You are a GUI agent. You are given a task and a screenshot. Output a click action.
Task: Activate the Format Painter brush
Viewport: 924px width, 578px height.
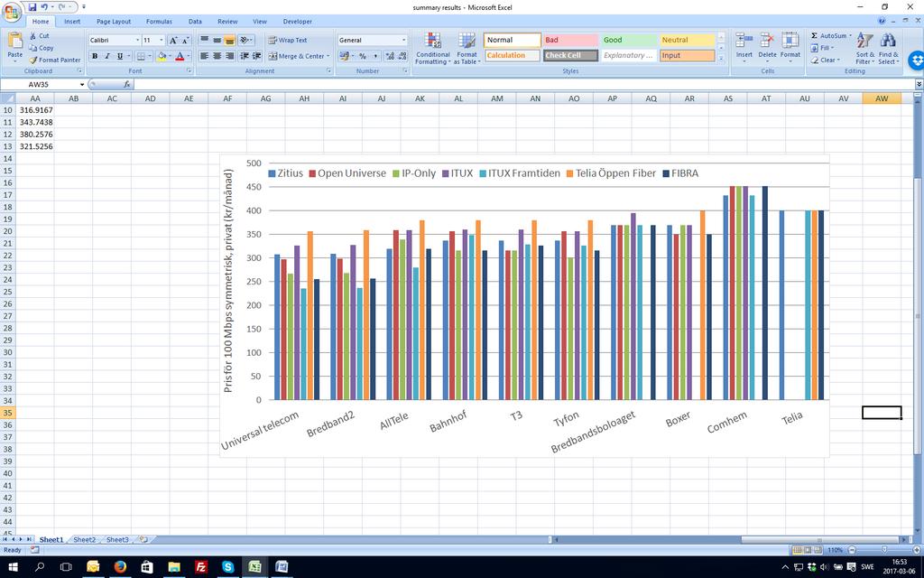tap(33, 60)
